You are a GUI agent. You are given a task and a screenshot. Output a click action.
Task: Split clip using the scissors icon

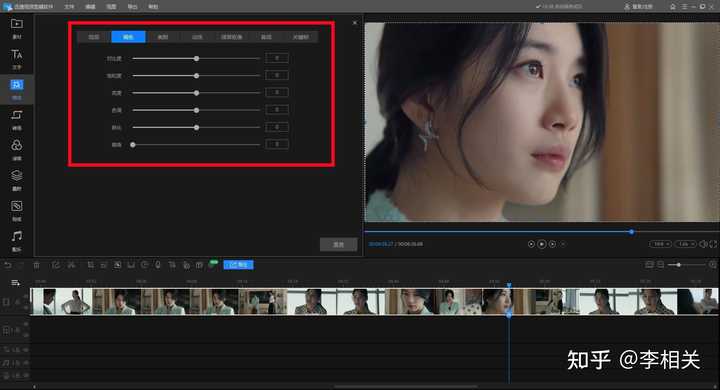pyautogui.click(x=71, y=265)
